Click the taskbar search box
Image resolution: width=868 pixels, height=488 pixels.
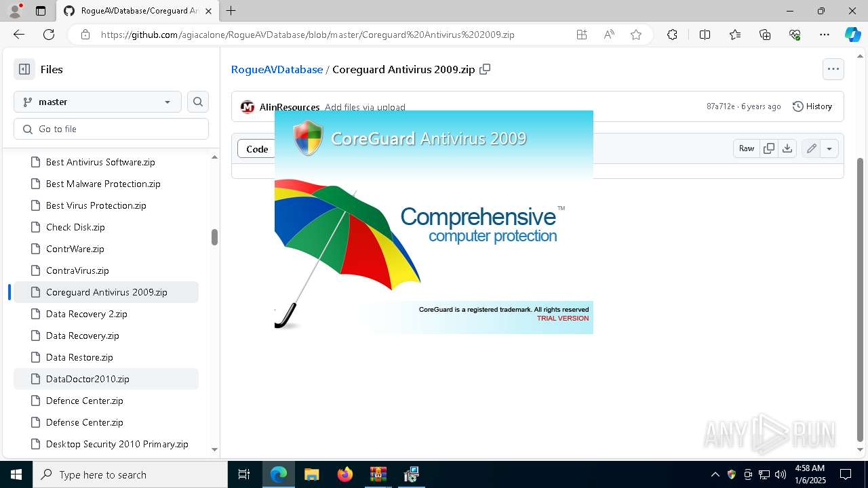point(130,474)
